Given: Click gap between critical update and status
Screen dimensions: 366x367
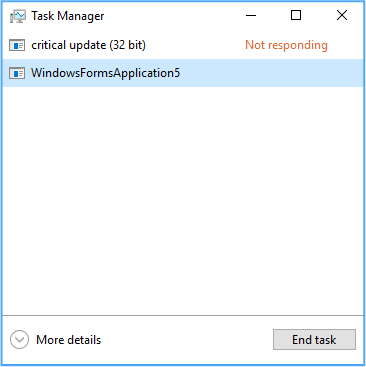Looking at the screenshot, I should tap(195, 45).
